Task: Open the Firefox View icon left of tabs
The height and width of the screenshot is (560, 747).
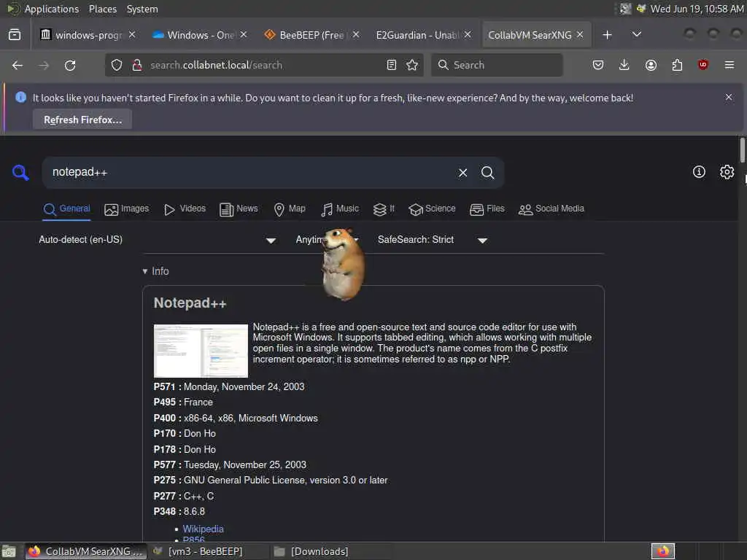Action: click(x=15, y=35)
